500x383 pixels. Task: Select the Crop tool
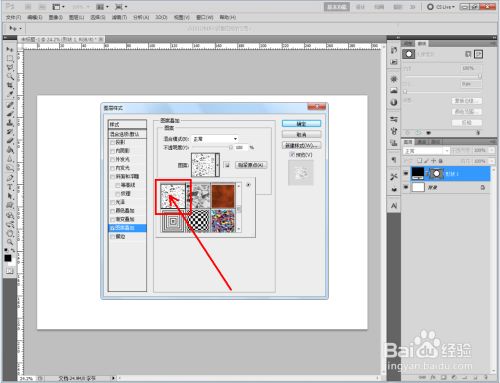[10, 86]
